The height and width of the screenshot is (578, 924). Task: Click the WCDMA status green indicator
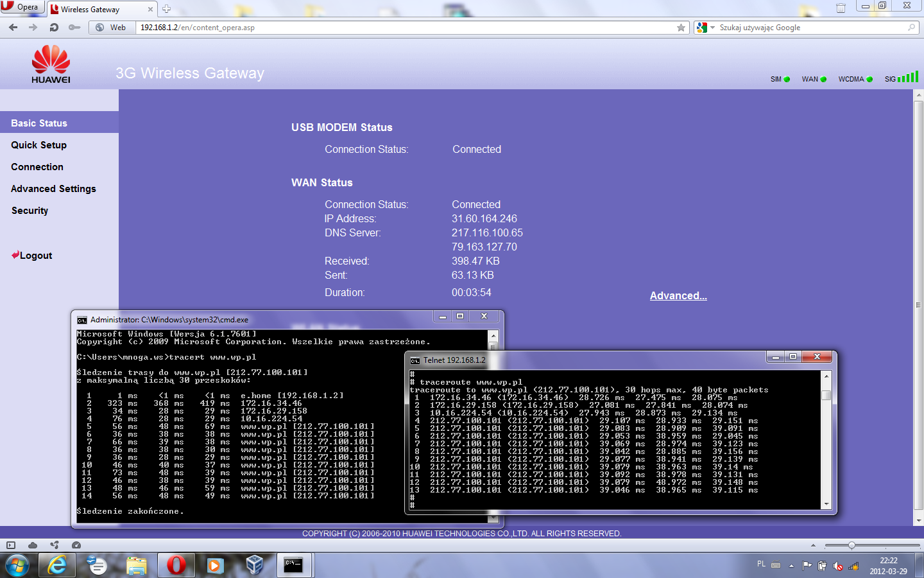coord(869,80)
